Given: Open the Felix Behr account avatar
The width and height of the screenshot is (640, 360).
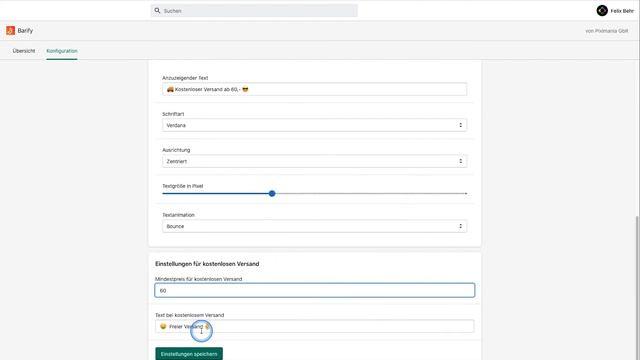Looking at the screenshot, I should pyautogui.click(x=602, y=11).
